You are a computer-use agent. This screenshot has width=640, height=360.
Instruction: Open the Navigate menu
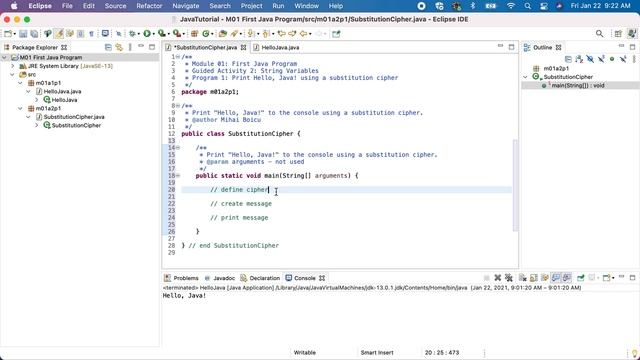186,6
